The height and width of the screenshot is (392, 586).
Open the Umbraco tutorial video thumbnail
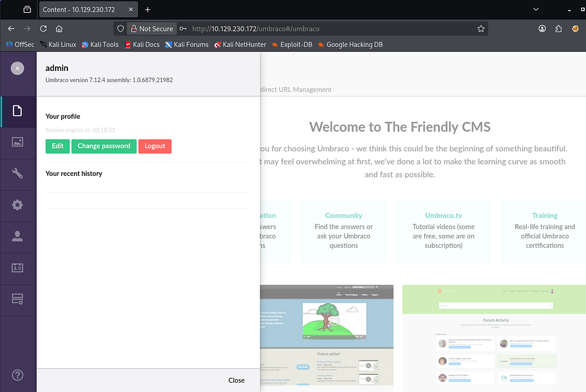(x=334, y=321)
